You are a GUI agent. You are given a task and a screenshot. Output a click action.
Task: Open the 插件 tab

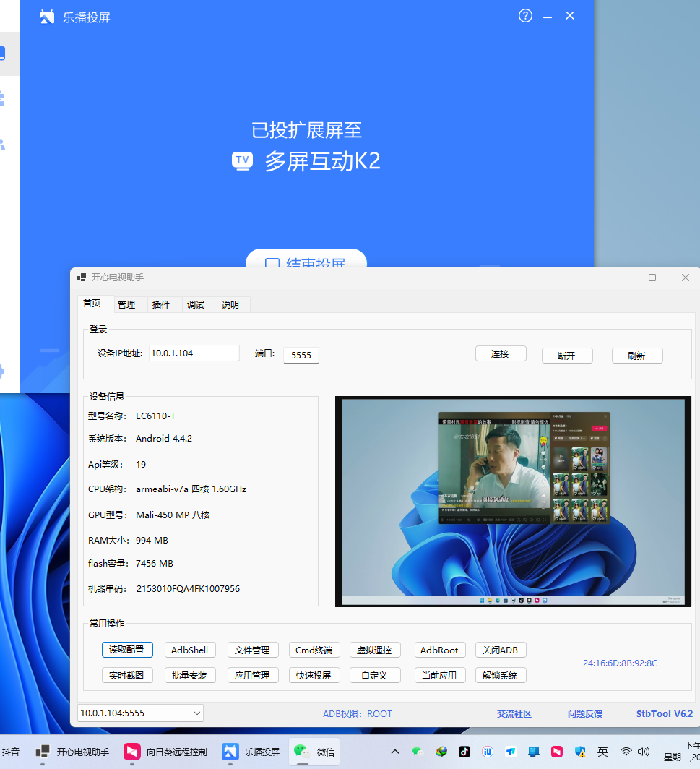click(161, 304)
